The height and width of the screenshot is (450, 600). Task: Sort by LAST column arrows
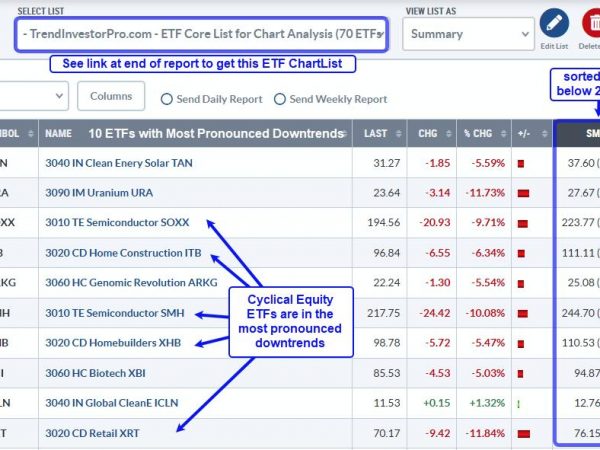pos(398,134)
